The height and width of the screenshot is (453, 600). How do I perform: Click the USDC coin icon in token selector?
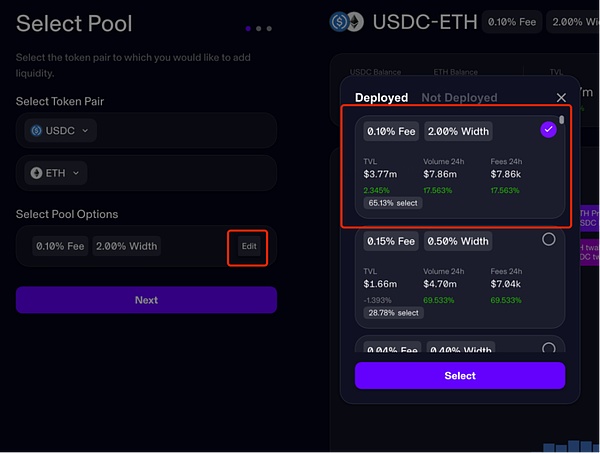(38, 130)
